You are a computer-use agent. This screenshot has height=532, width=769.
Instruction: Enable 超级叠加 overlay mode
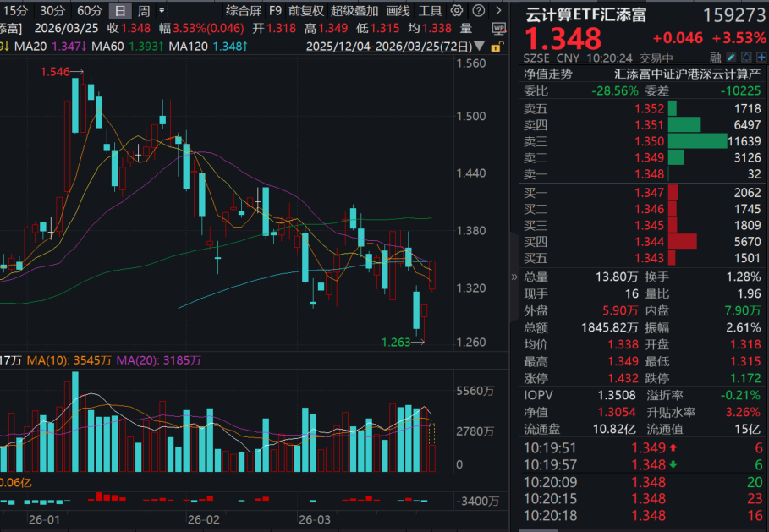click(355, 10)
